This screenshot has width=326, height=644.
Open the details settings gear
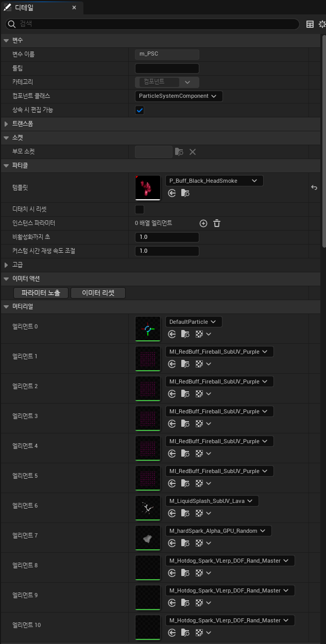(x=322, y=24)
